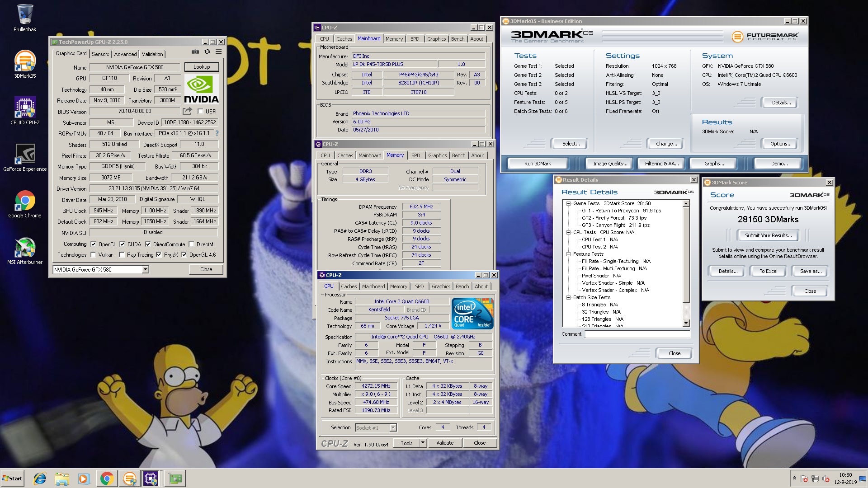Click the Comment input field in Result Details

coord(637,334)
